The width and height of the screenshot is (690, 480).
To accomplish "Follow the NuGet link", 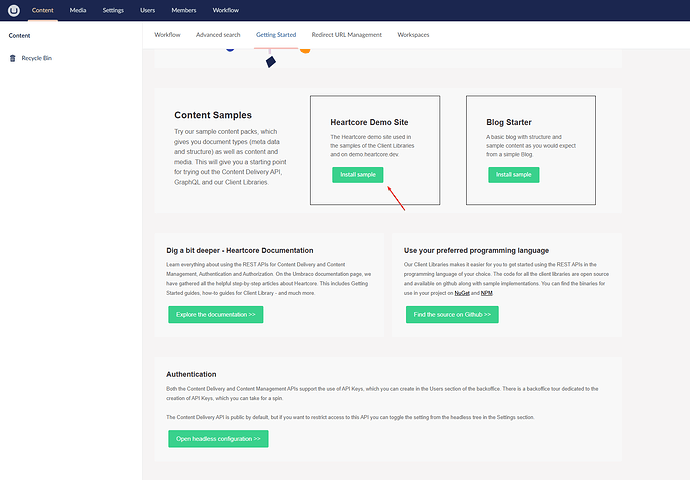I will pos(462,293).
